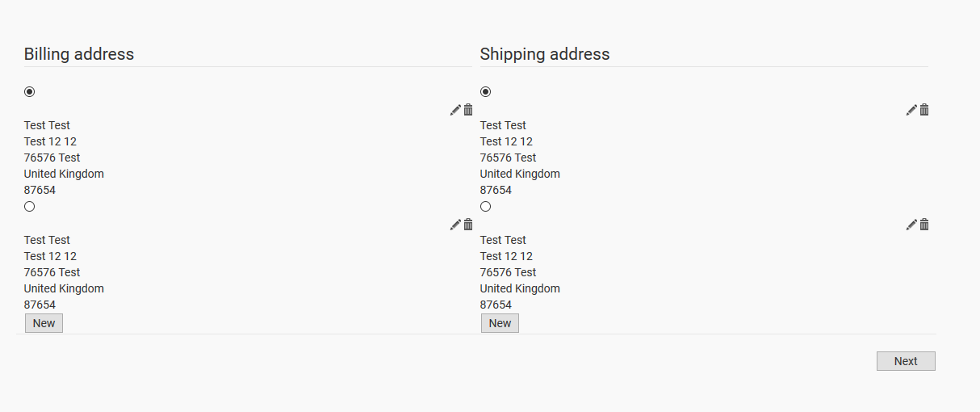This screenshot has height=412, width=980.
Task: Edit the second shipping address
Action: (911, 225)
